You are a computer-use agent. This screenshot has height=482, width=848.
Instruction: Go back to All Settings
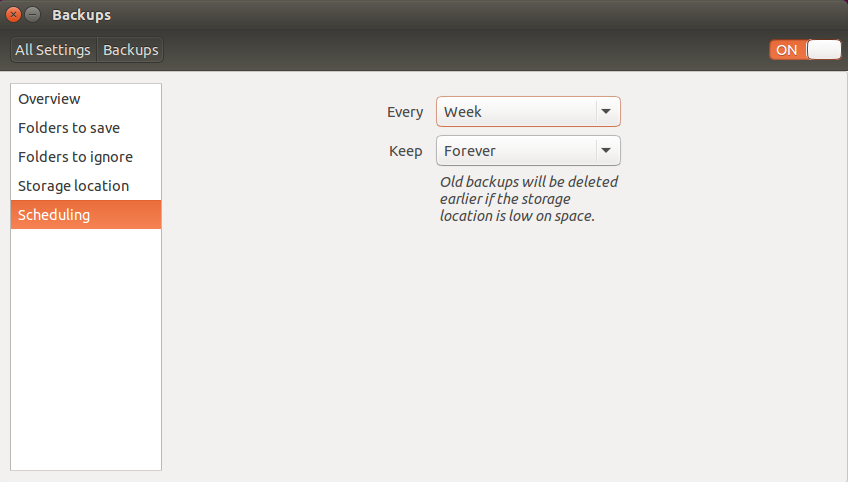coord(53,50)
